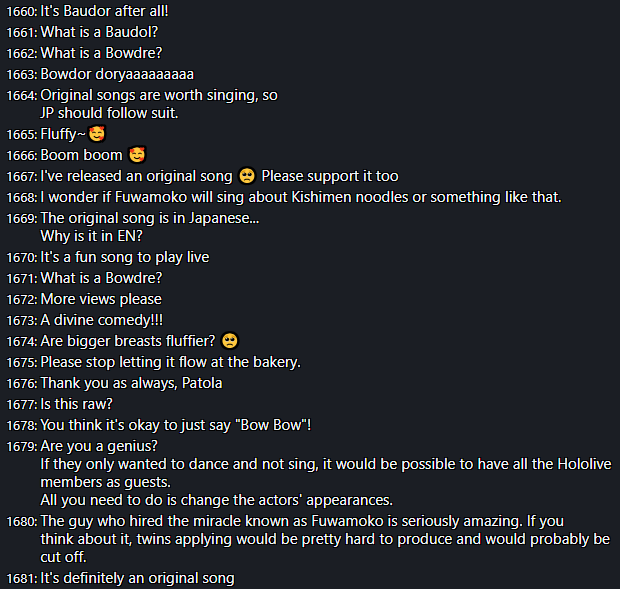Click the sad emoji in comment 1674
Image resolution: width=620 pixels, height=589 pixels.
[230, 341]
